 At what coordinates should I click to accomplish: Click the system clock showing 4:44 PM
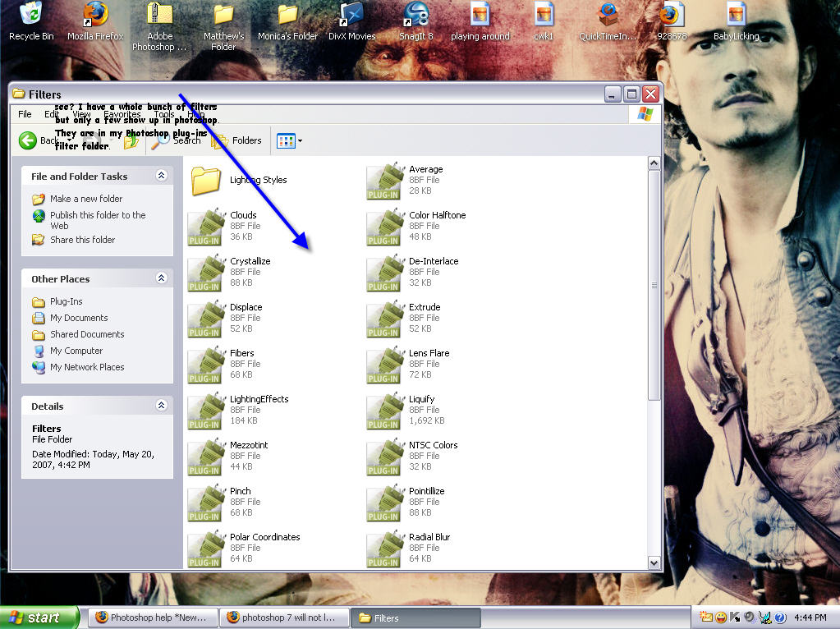(810, 618)
